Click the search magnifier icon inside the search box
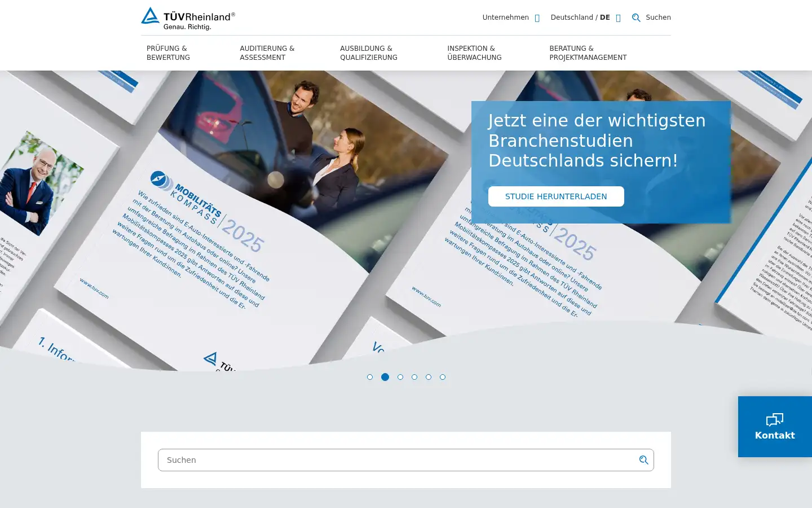This screenshot has height=508, width=812. click(x=643, y=460)
